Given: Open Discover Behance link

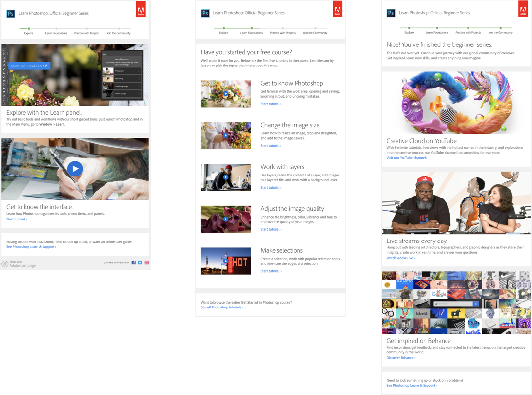Looking at the screenshot, I should coord(401,358).
